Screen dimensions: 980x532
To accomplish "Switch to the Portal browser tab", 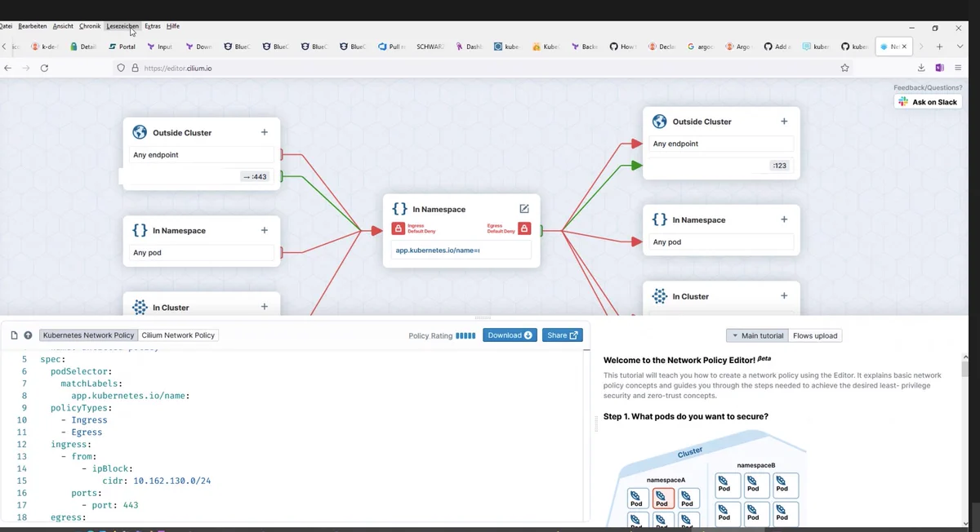I will [122, 47].
